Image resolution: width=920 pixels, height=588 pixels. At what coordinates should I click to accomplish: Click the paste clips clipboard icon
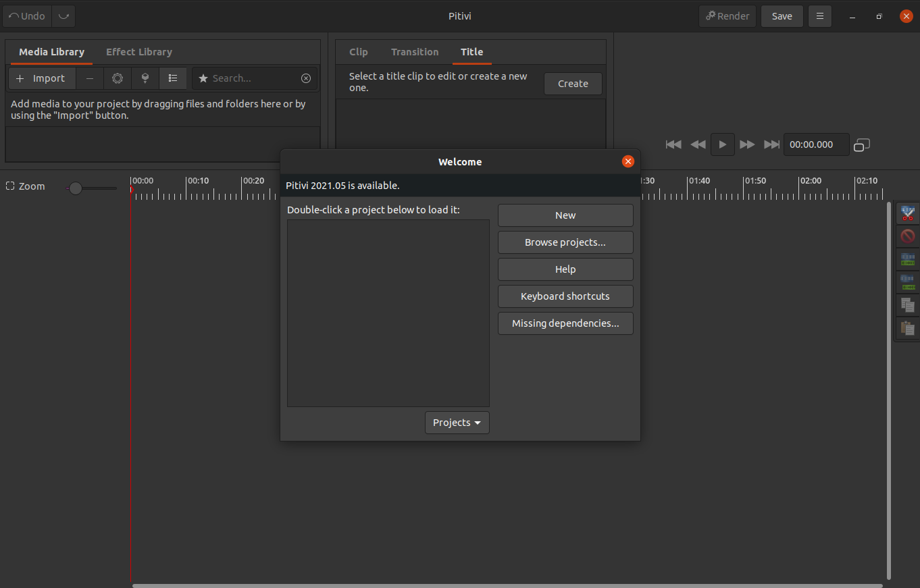coord(907,328)
